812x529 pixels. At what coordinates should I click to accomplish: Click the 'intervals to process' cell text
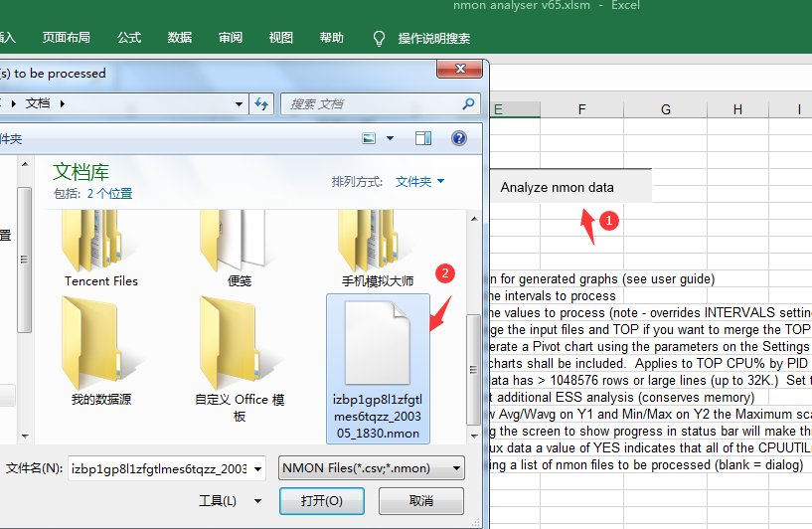pos(561,296)
